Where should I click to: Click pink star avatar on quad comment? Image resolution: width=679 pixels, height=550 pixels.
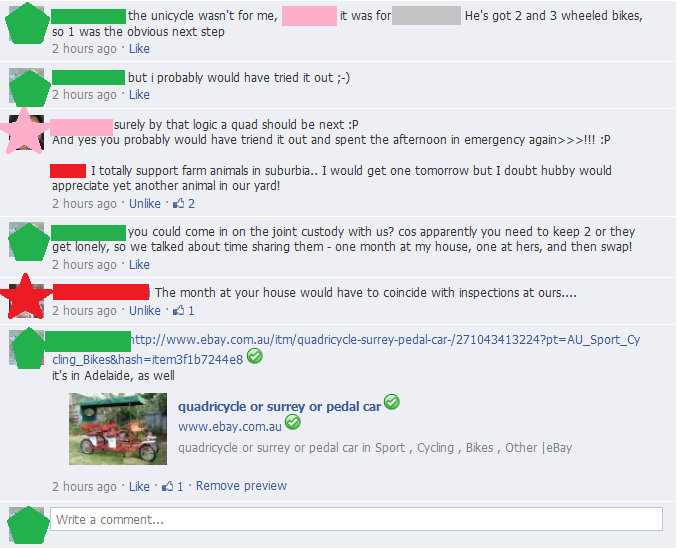[24, 131]
